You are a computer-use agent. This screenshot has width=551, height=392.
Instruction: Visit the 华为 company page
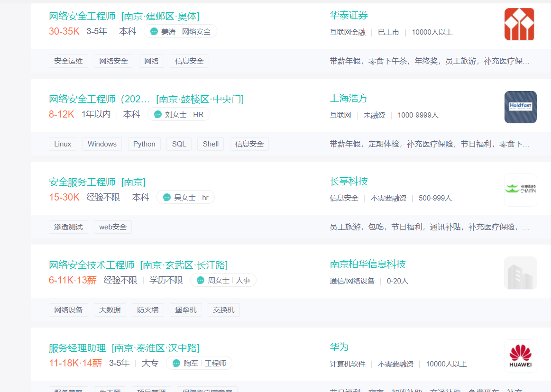coord(339,346)
